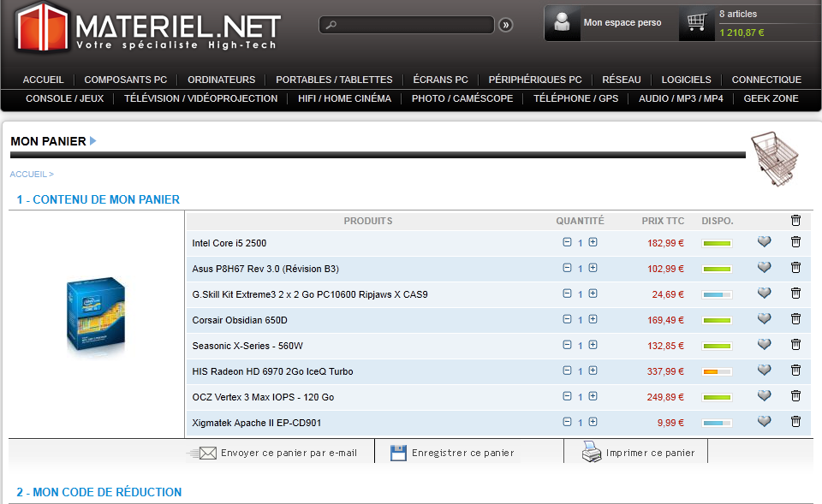Decrease quantity of Seasonic X-Series 560W
This screenshot has width=822, height=504.
point(567,345)
